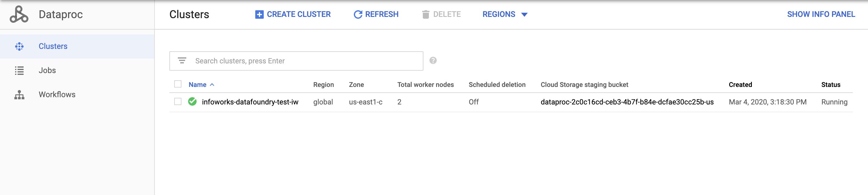Image resolution: width=868 pixels, height=195 pixels.
Task: Toggle Name column sort arrow
Action: coord(212,85)
